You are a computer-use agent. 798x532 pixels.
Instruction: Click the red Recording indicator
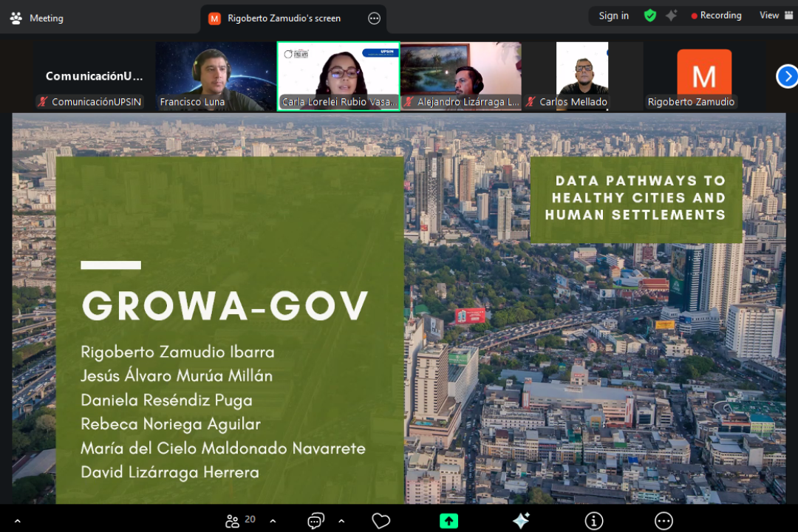coord(716,16)
